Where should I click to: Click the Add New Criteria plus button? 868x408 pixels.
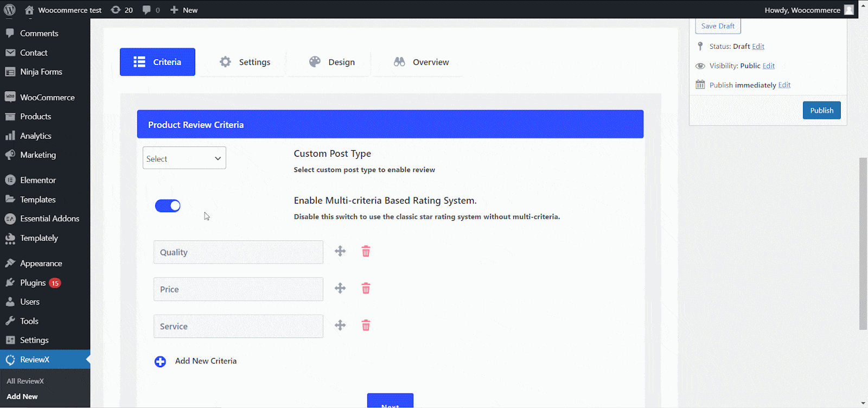pyautogui.click(x=160, y=361)
